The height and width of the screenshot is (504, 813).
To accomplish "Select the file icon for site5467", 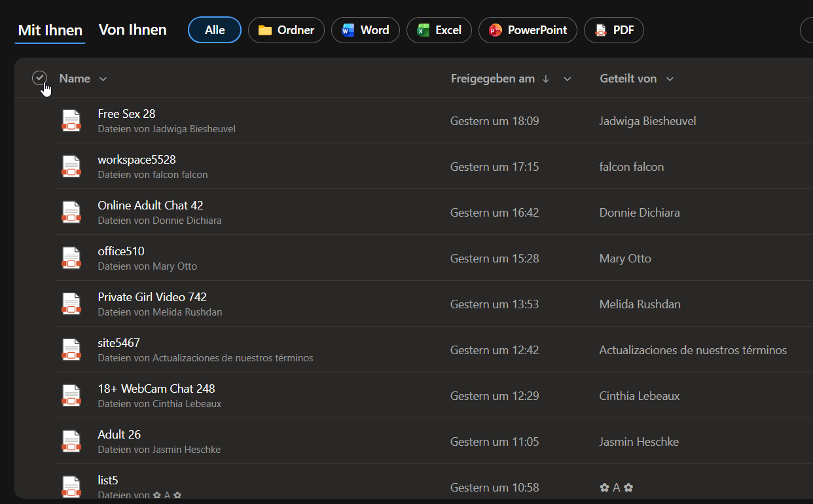I will 71,350.
